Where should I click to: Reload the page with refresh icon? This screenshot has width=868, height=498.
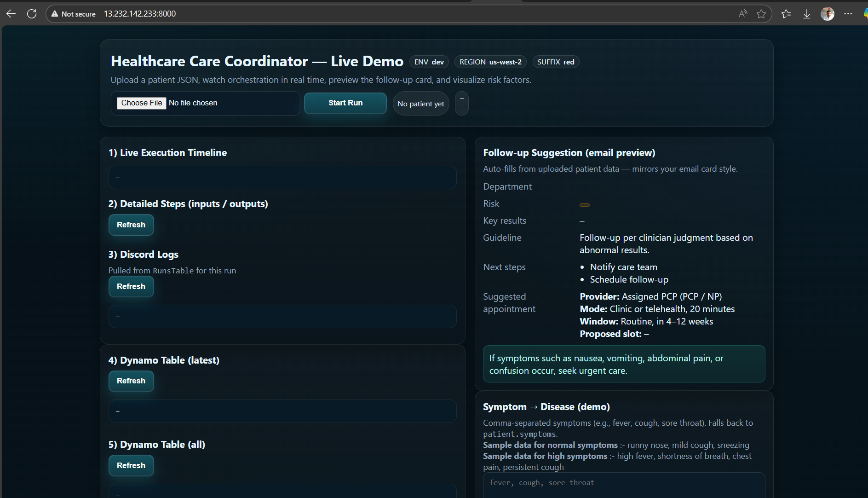[32, 14]
